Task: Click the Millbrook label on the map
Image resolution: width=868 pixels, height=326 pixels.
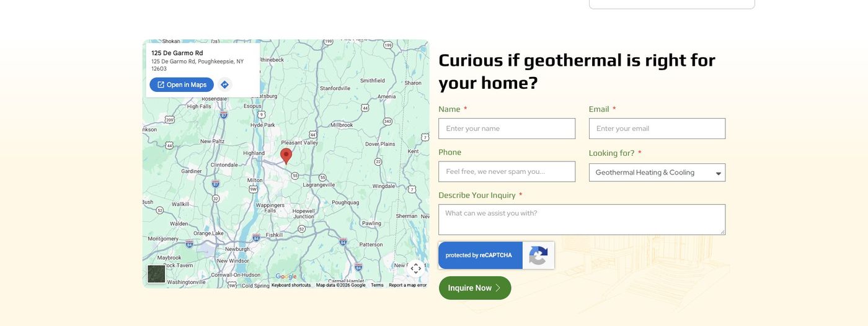Action: coord(342,125)
